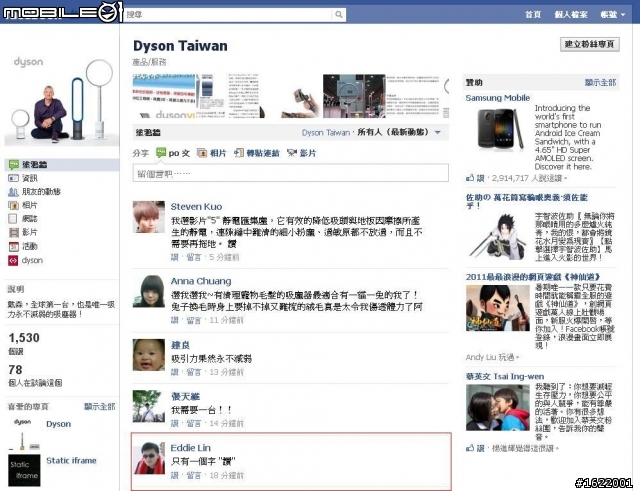
Task: Expand the 所有人(最新動態) wall filter dropdown arrow
Action: tap(438, 132)
